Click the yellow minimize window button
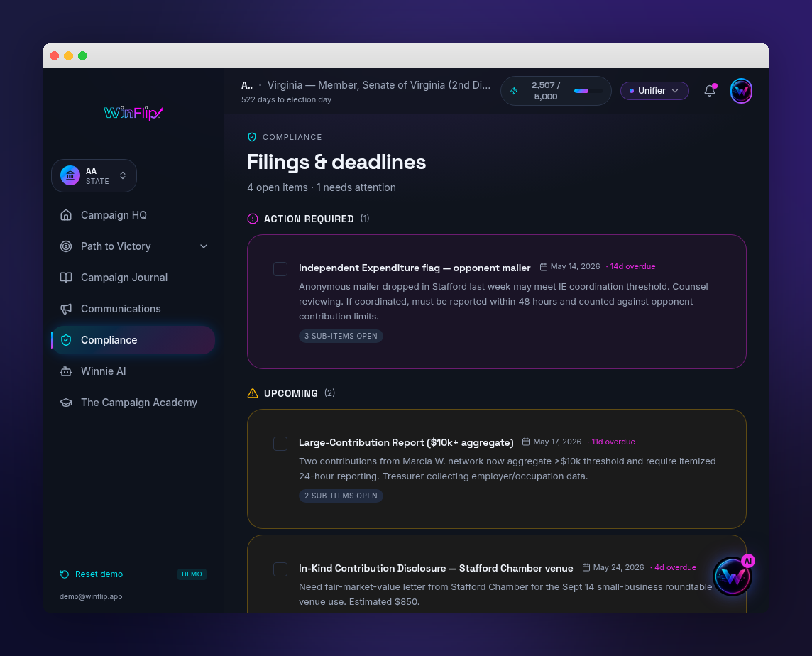Viewport: 812px width, 656px height. point(68,55)
